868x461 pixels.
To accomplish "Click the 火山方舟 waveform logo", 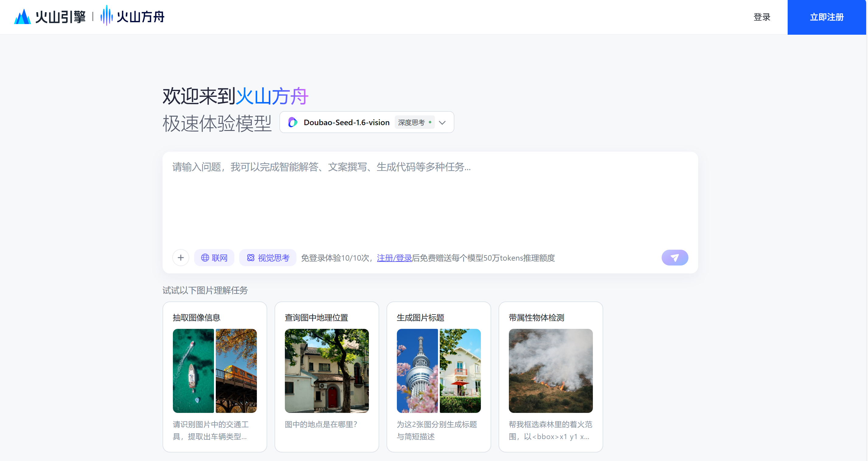I will (x=107, y=16).
